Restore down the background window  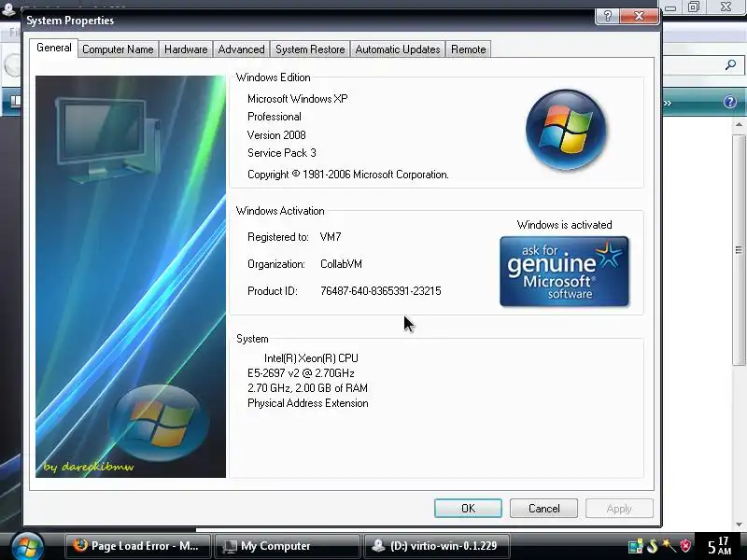(x=694, y=7)
